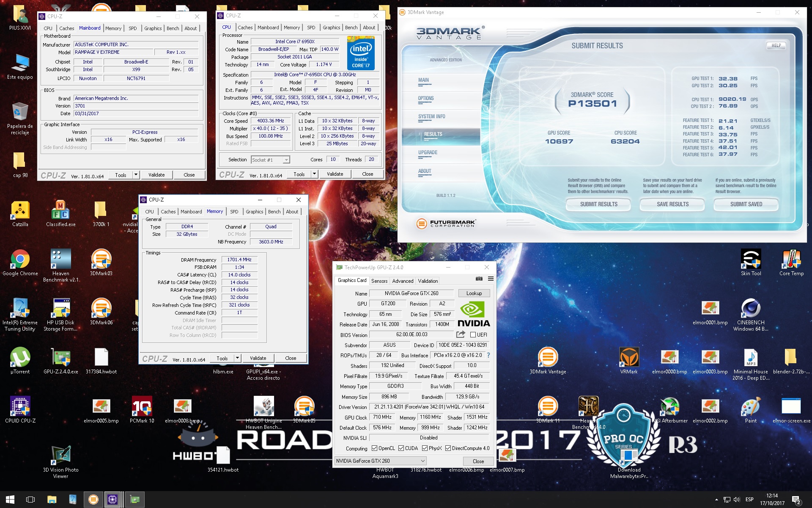The image size is (812, 508).
Task: Open Paint desktop shortcut
Action: point(751,410)
